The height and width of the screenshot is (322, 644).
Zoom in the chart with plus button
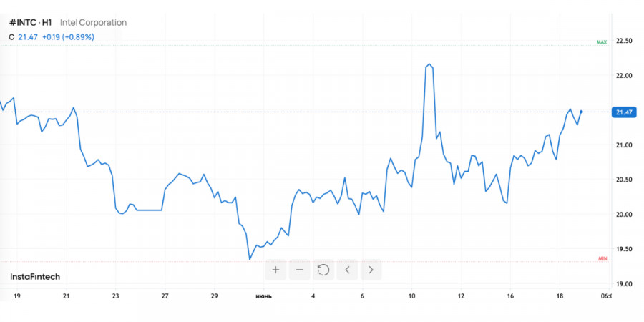tap(275, 270)
